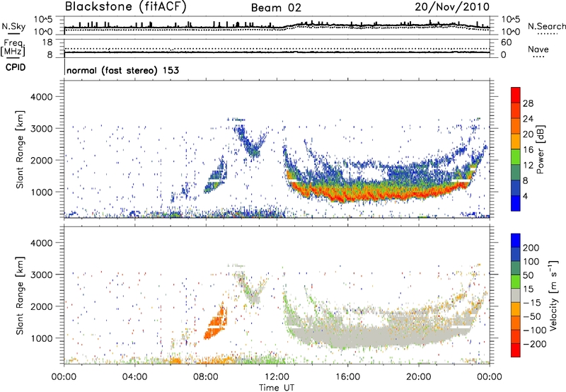The height and width of the screenshot is (392, 566).
Task: Select the '−15' velocity color bar label
Action: point(532,303)
